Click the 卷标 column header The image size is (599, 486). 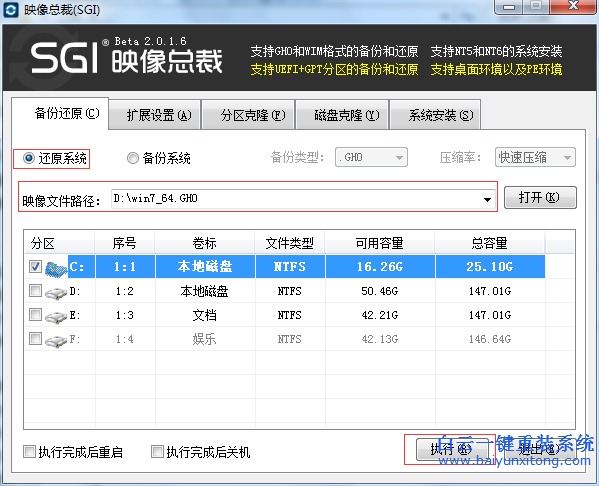click(205, 243)
